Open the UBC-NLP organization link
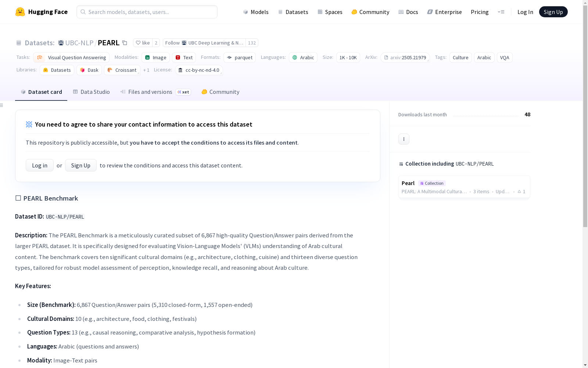588x368 pixels. point(79,43)
